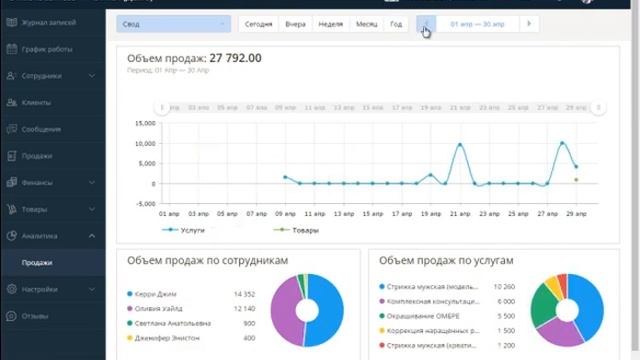This screenshot has width=640, height=360.
Task: Select the Дженифер Энистон row
Action: [x=191, y=338]
